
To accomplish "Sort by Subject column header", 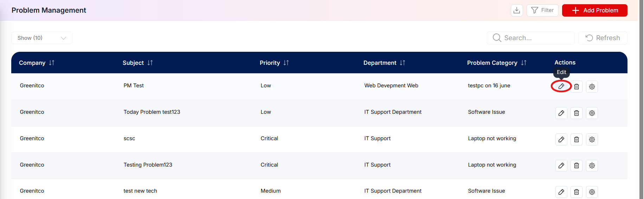I will tap(150, 63).
